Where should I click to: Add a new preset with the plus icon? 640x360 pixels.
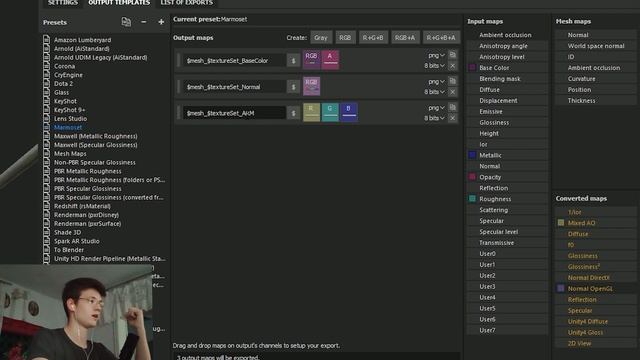(161, 22)
